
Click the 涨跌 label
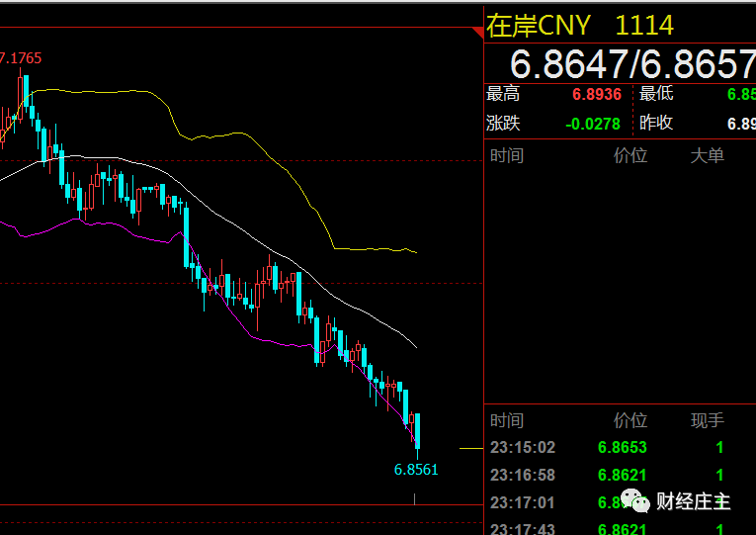503,124
